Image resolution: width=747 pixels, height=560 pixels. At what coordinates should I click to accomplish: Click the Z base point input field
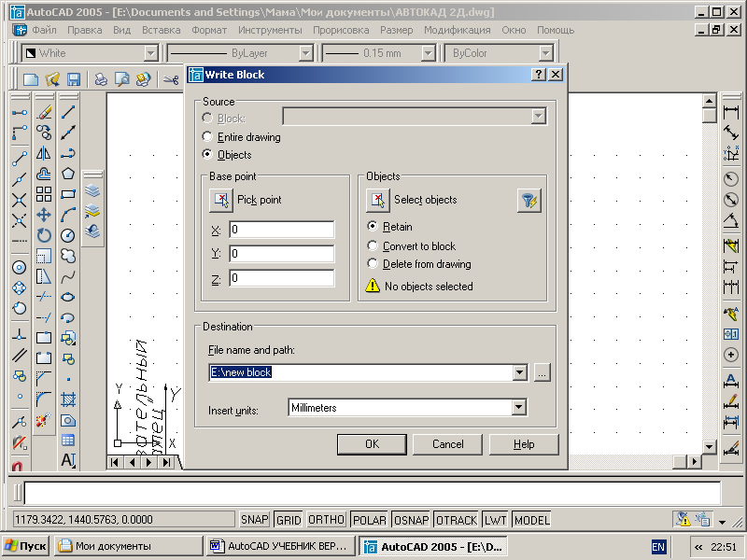click(282, 278)
